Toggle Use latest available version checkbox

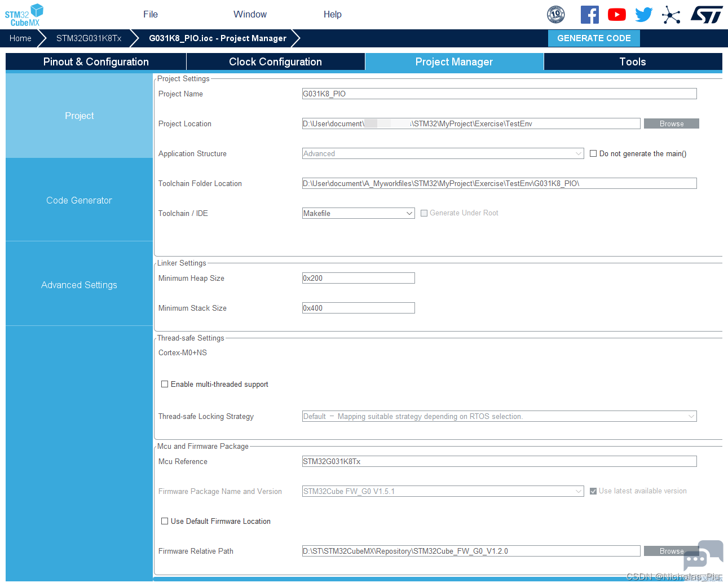coord(593,491)
